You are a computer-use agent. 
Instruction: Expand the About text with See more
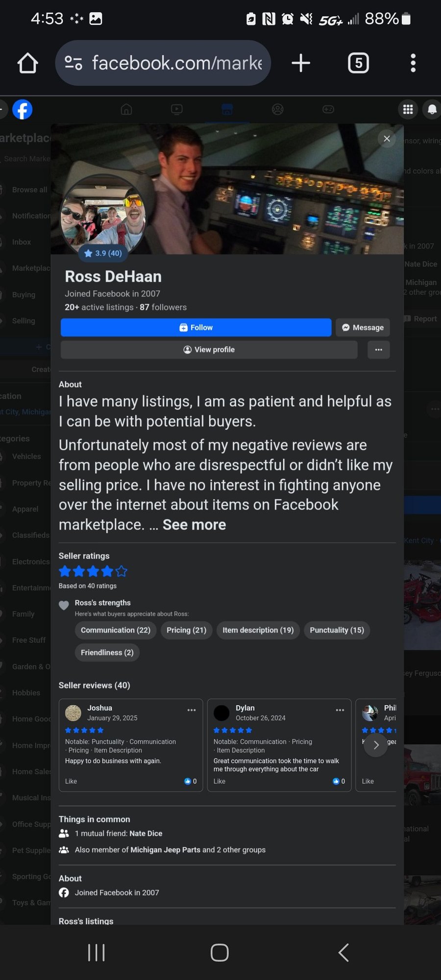[194, 525]
